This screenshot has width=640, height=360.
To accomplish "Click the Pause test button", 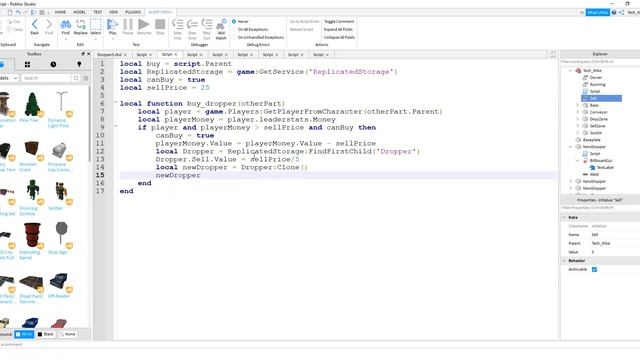I will (x=128, y=27).
